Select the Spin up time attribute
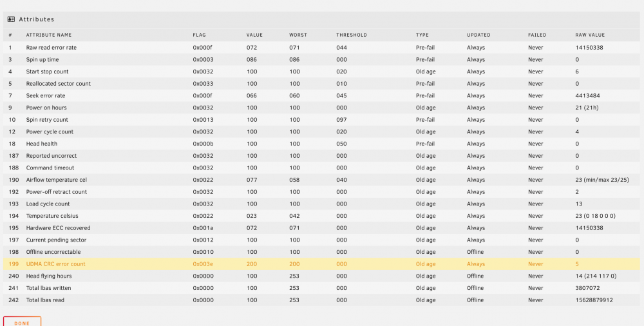Screen dimensions: 644x326 [x=43, y=60]
